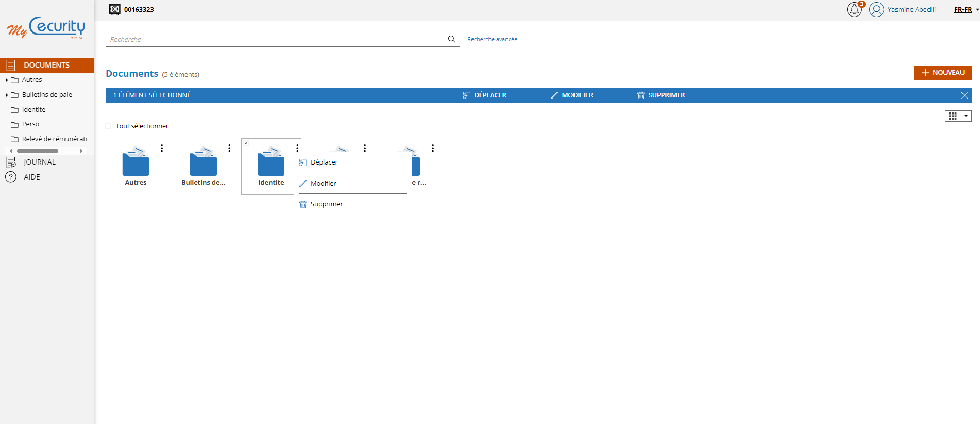980x424 pixels.
Task: Check the Tout sélectionner checkbox
Action: (108, 126)
